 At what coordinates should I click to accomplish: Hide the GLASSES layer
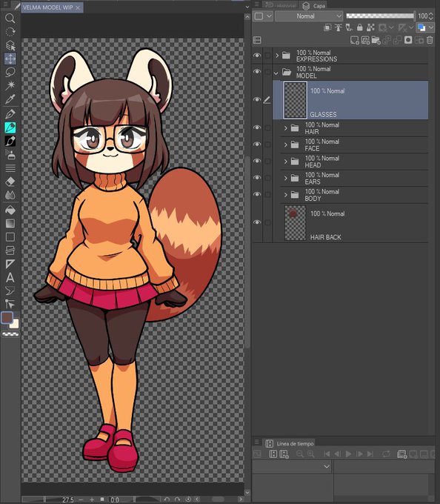pyautogui.click(x=256, y=99)
